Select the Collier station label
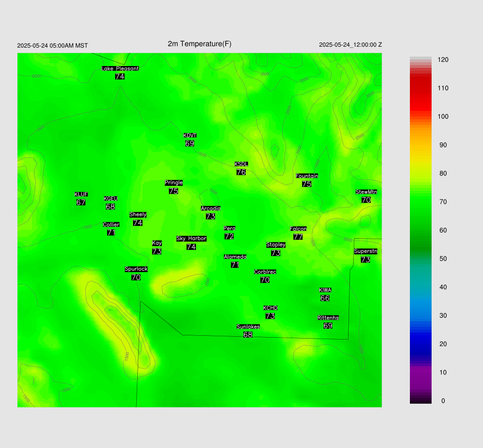The image size is (483, 448). pyautogui.click(x=111, y=224)
